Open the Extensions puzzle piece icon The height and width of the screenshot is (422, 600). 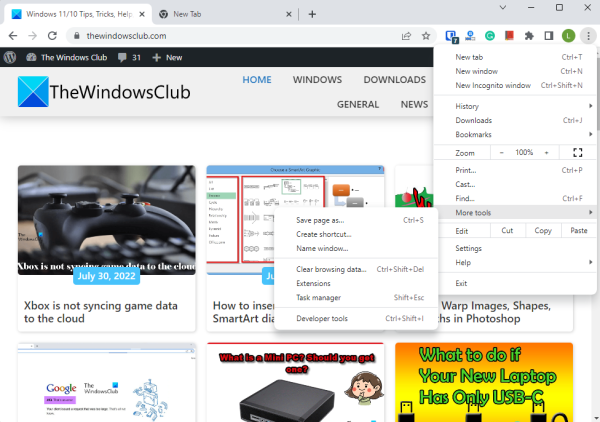click(529, 36)
